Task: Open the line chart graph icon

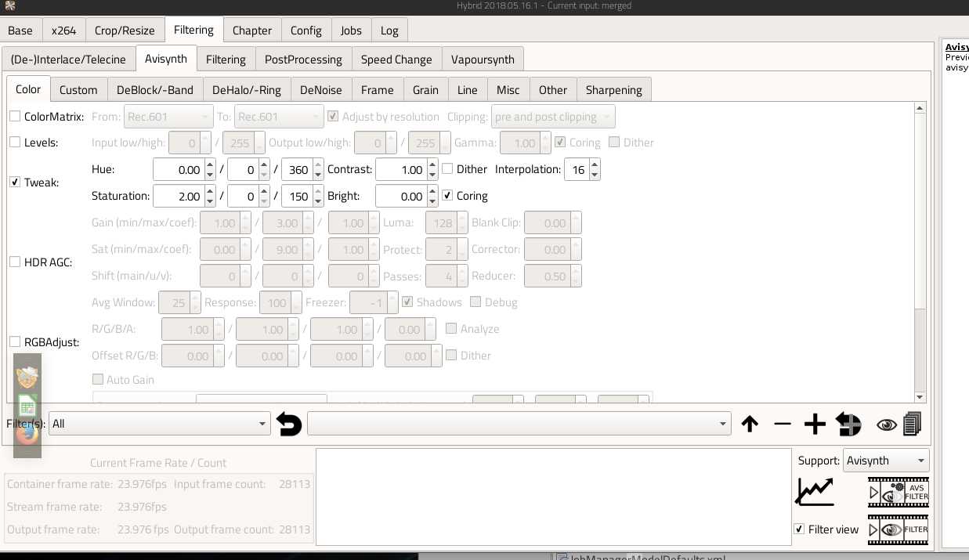Action: [x=815, y=491]
